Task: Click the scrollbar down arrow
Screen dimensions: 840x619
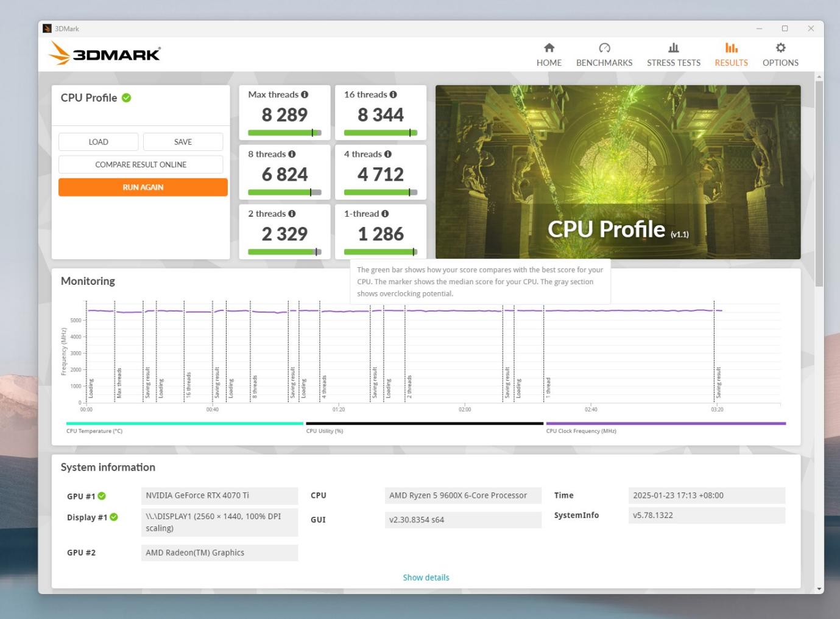Action: pyautogui.click(x=819, y=589)
